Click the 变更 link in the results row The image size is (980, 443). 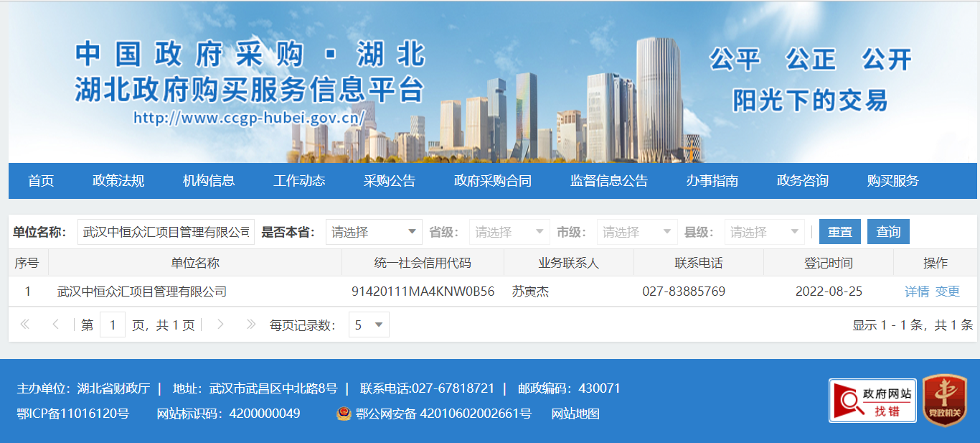coord(948,292)
